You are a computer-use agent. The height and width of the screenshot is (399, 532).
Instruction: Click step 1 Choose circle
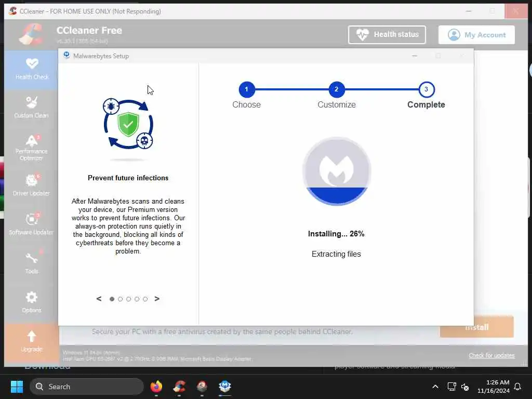[x=247, y=89]
